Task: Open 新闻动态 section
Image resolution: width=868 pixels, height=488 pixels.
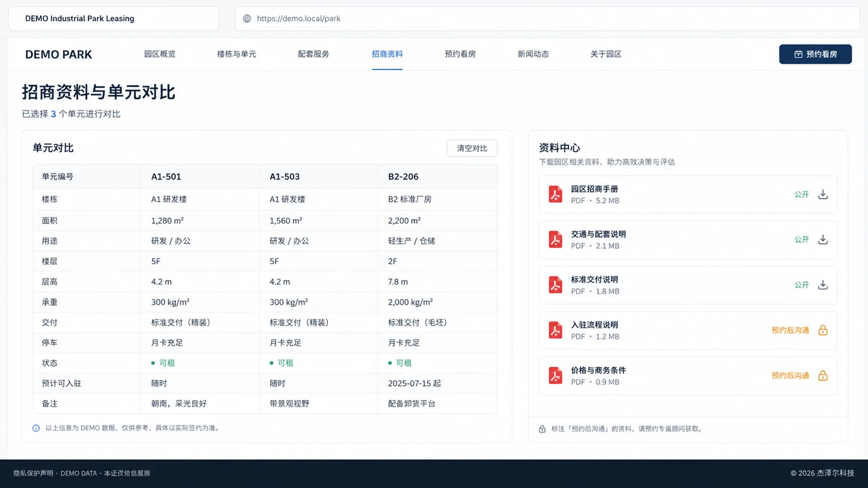Action: [x=533, y=54]
